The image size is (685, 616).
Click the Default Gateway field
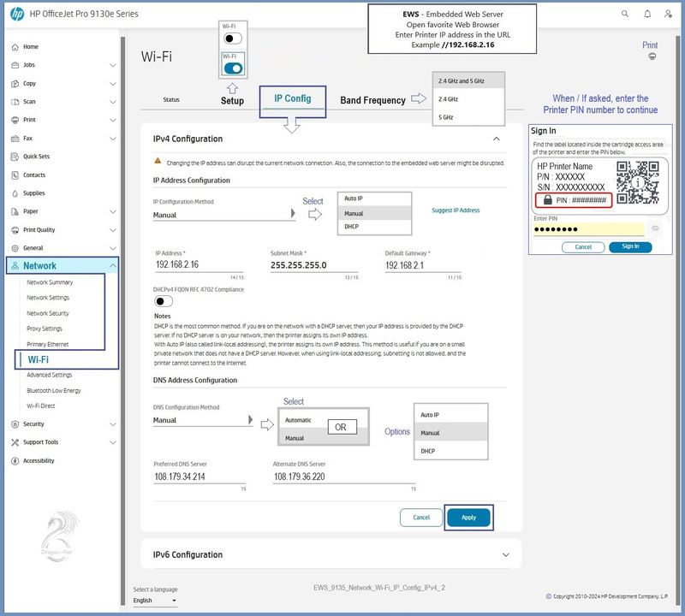click(x=423, y=265)
